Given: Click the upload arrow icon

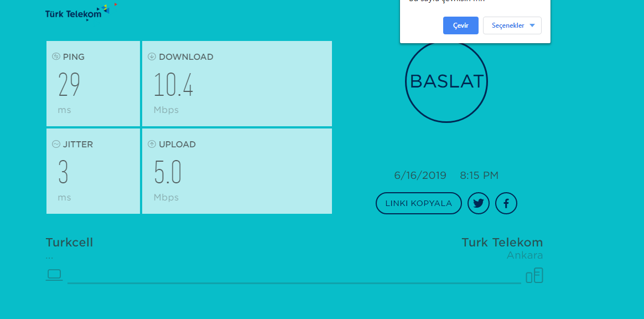Looking at the screenshot, I should click(x=152, y=145).
